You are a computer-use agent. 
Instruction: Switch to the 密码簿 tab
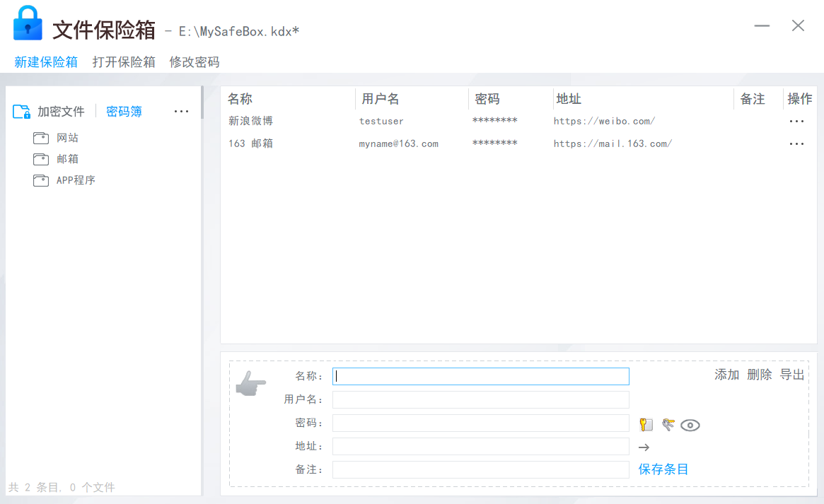pos(124,112)
